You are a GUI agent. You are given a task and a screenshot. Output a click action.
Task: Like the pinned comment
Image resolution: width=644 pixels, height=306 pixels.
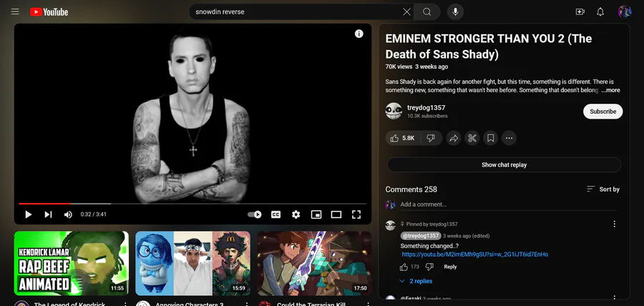coord(404,267)
